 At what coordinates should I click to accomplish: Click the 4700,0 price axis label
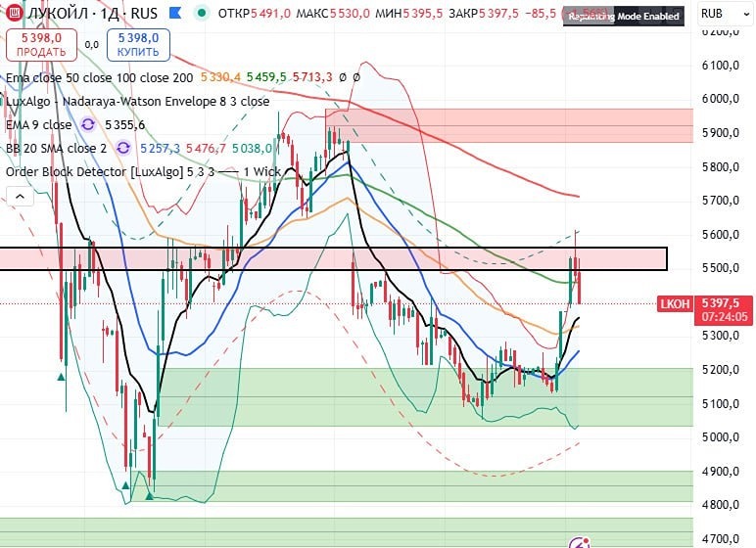pos(721,538)
